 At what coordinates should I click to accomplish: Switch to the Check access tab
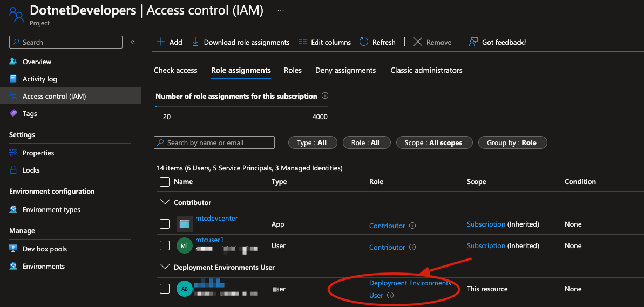tap(175, 70)
